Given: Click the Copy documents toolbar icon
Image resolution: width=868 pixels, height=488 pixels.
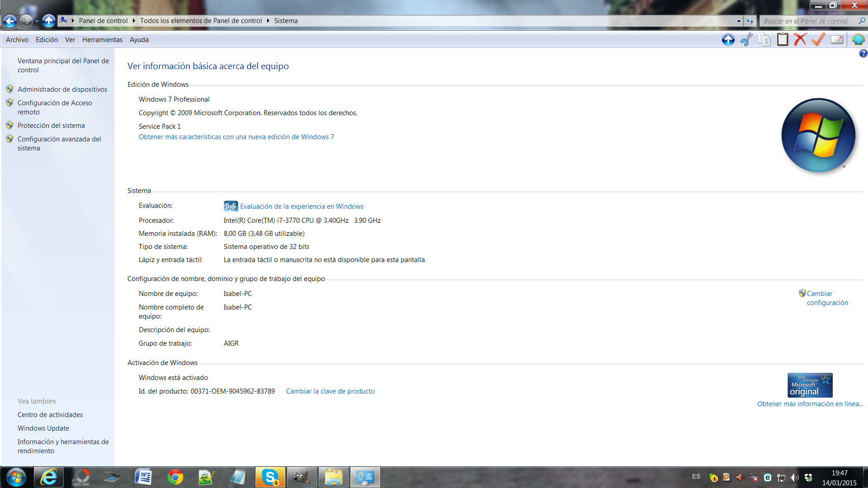Looking at the screenshot, I should click(x=764, y=40).
